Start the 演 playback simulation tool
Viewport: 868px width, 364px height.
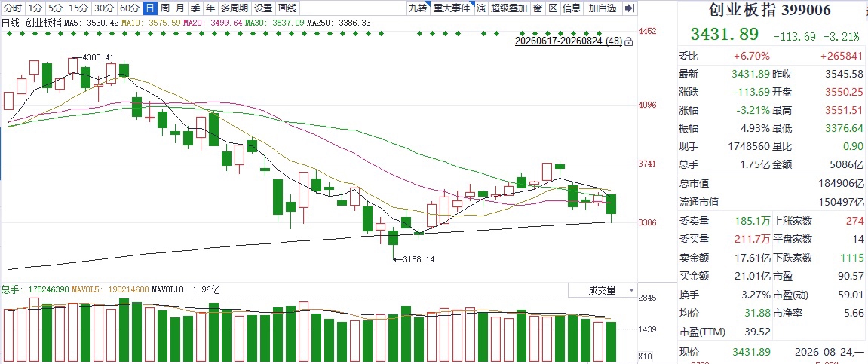pyautogui.click(x=480, y=8)
